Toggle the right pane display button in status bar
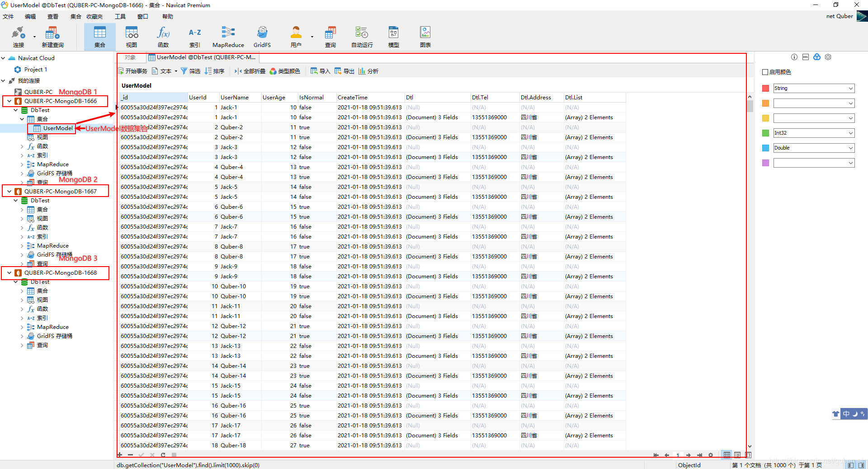Image resolution: width=868 pixels, height=469 pixels. pos(862,465)
